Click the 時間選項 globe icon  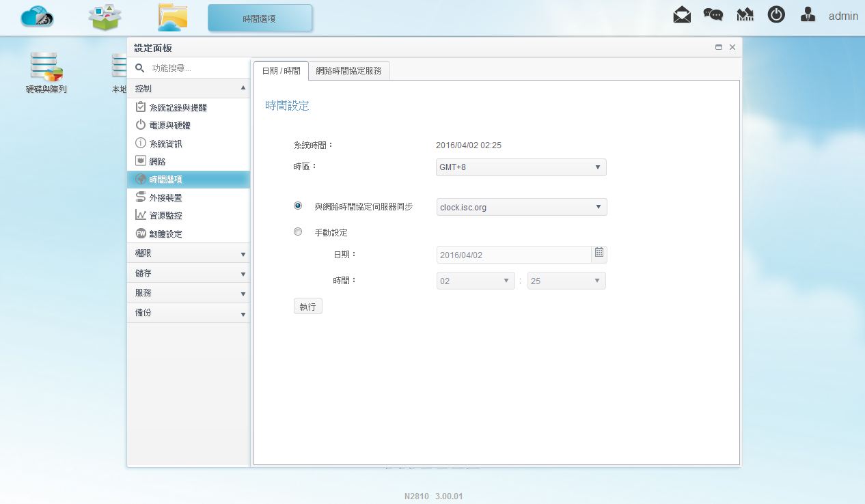(141, 180)
